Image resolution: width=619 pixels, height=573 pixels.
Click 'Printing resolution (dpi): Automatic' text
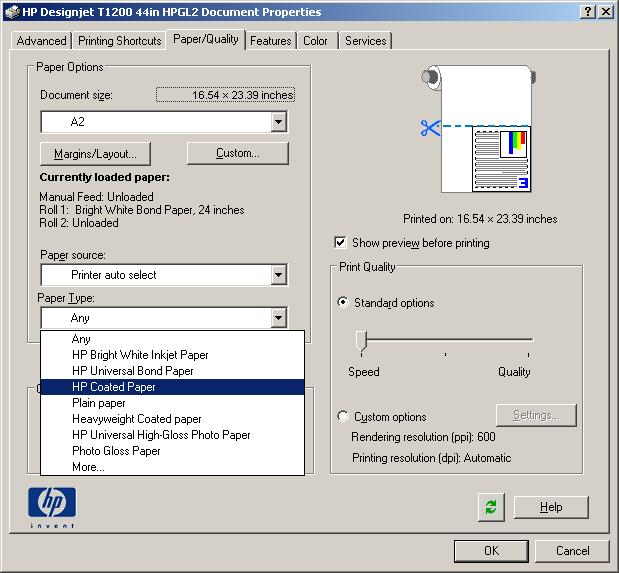coord(431,458)
